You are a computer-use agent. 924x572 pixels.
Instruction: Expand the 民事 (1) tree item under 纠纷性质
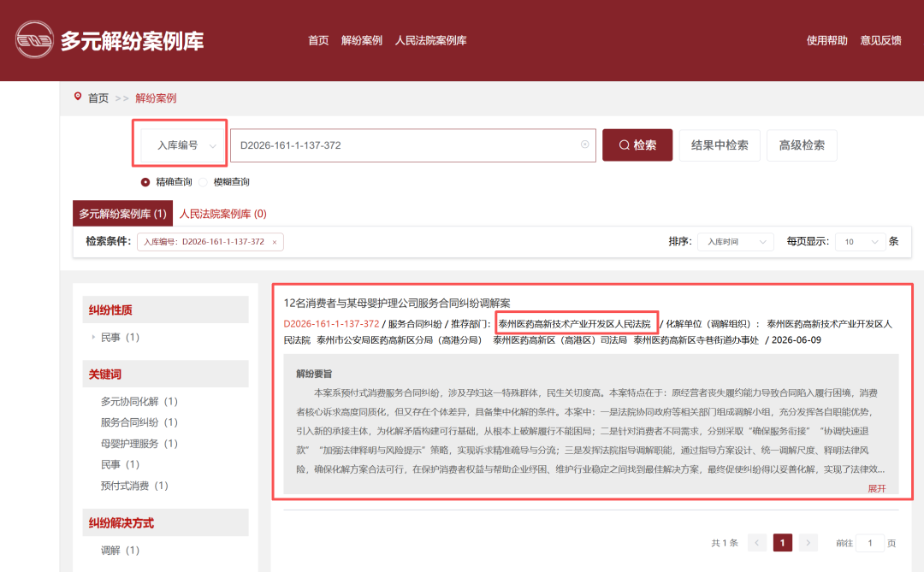93,338
